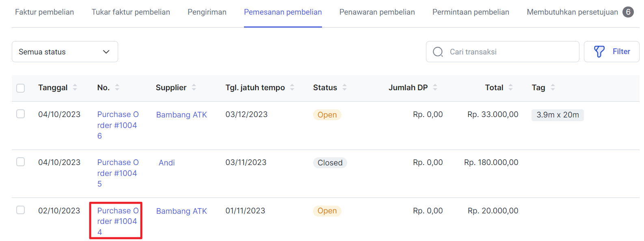Open the Semua status dropdown
Image resolution: width=644 pixels, height=241 pixels.
tap(65, 52)
